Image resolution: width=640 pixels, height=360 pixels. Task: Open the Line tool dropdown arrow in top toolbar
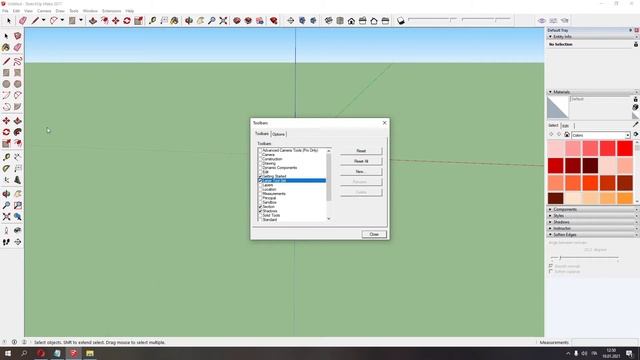(x=43, y=20)
